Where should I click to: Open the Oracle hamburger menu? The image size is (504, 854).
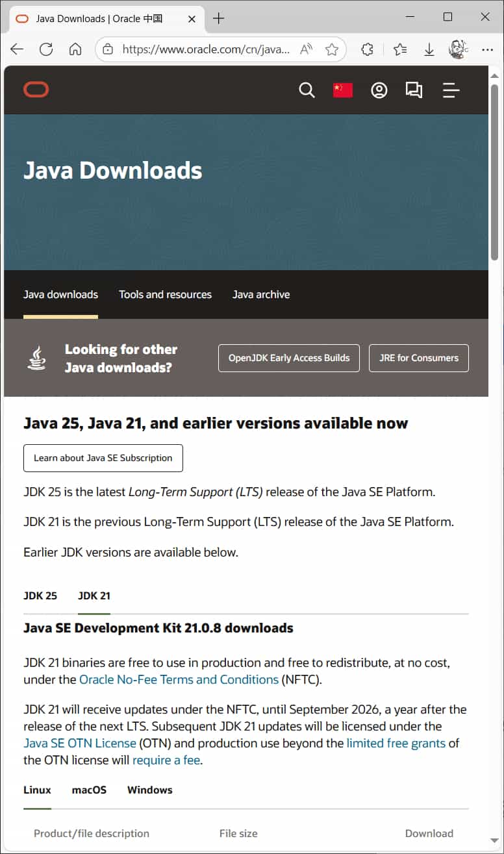(x=451, y=90)
